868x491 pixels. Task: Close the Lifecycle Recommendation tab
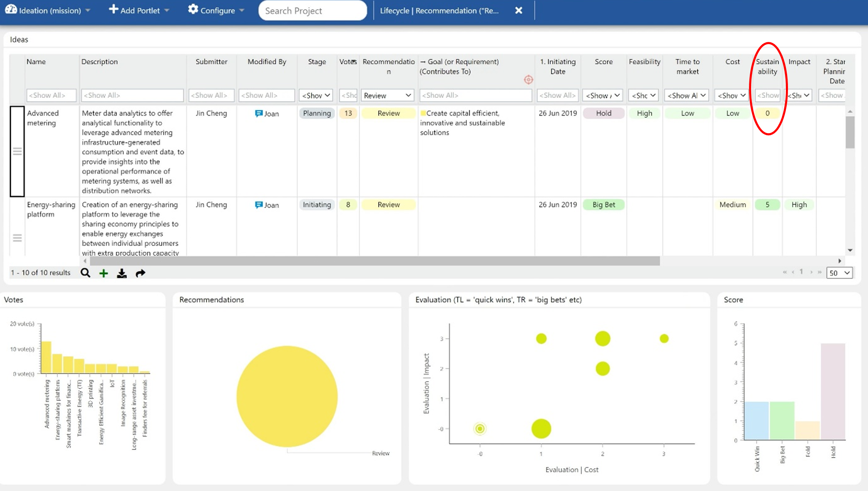click(x=518, y=10)
